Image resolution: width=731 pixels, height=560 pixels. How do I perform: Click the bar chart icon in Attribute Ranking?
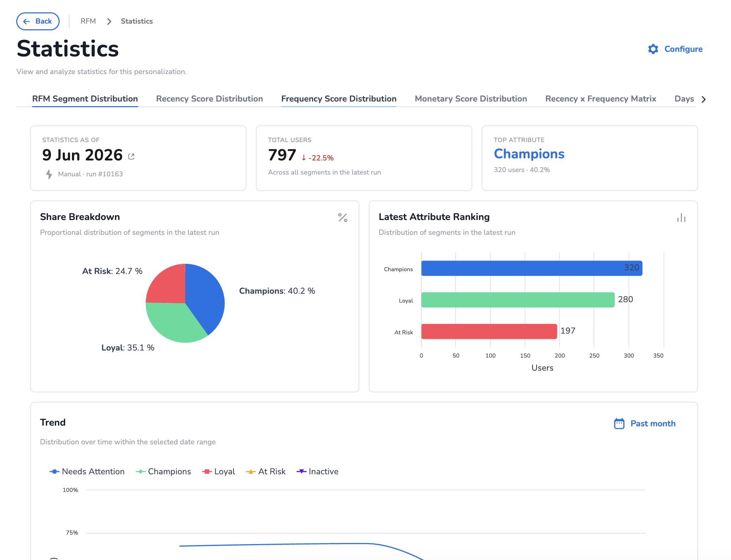point(681,218)
